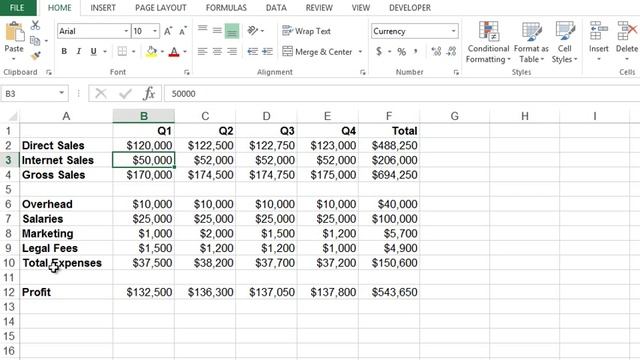
Task: Click the Cancel X in formula bar
Action: 101,93
